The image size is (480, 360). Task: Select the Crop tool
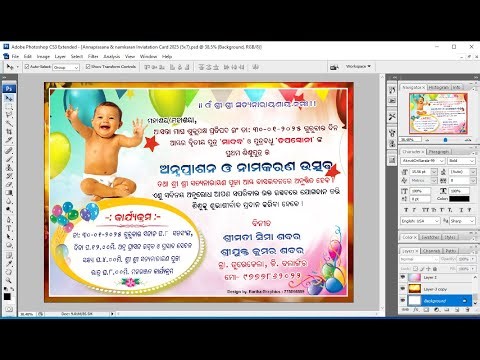coord(9,132)
